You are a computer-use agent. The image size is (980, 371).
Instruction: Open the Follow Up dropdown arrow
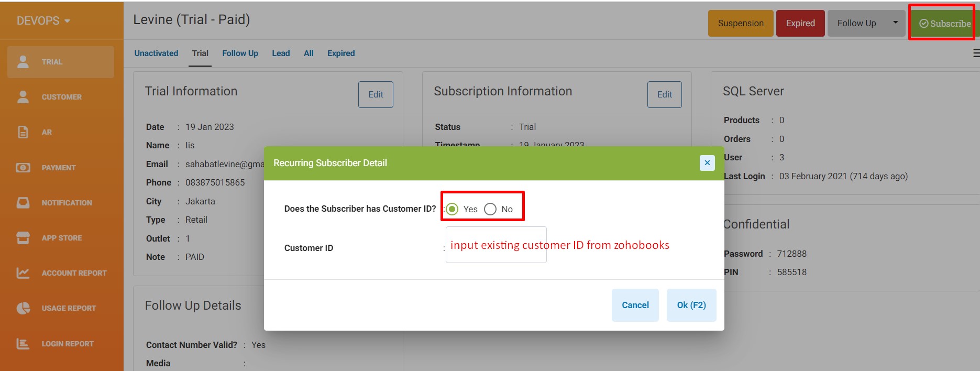tap(896, 23)
